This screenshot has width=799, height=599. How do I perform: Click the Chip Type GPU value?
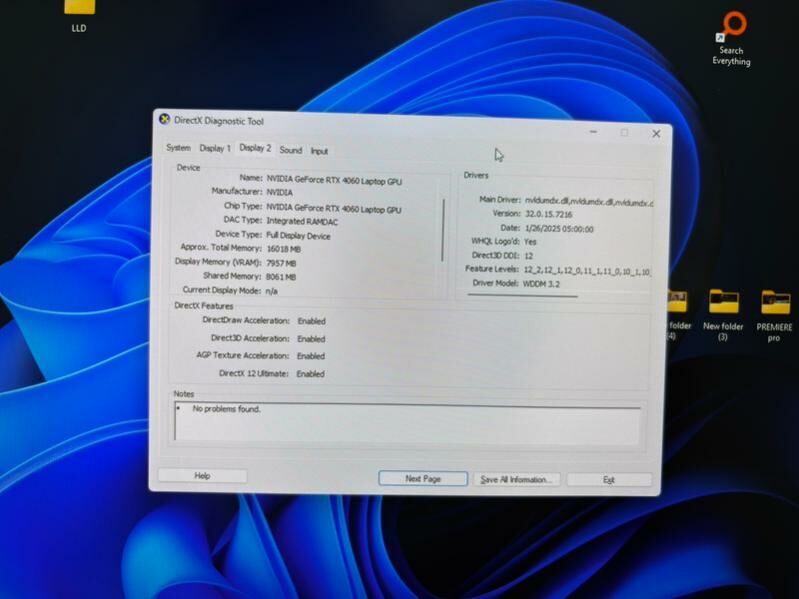334,208
